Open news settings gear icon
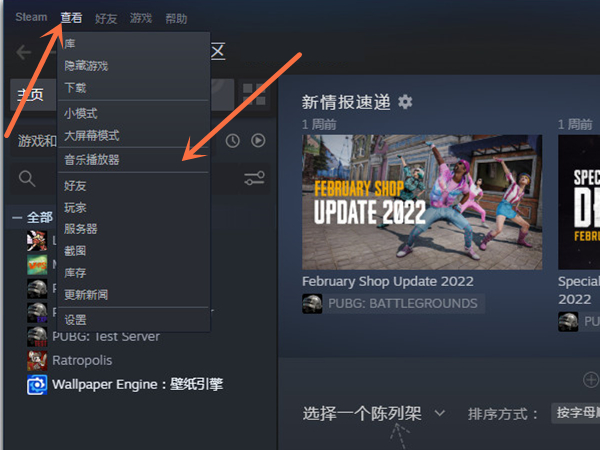 (x=405, y=102)
